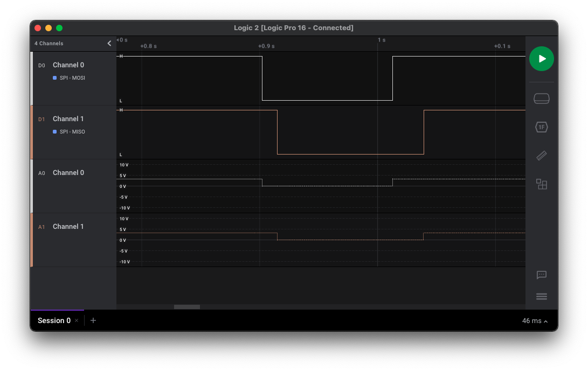The height and width of the screenshot is (371, 588).
Task: Click the window's green zoom button
Action: point(59,28)
